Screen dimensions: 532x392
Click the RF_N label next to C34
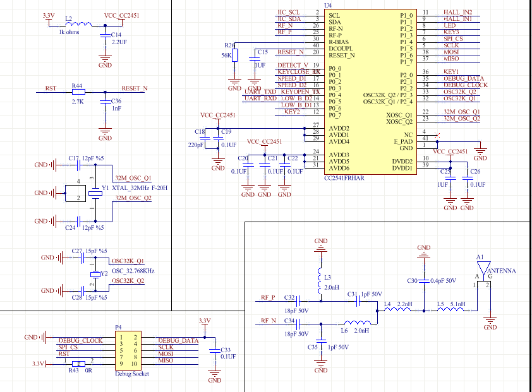point(269,321)
